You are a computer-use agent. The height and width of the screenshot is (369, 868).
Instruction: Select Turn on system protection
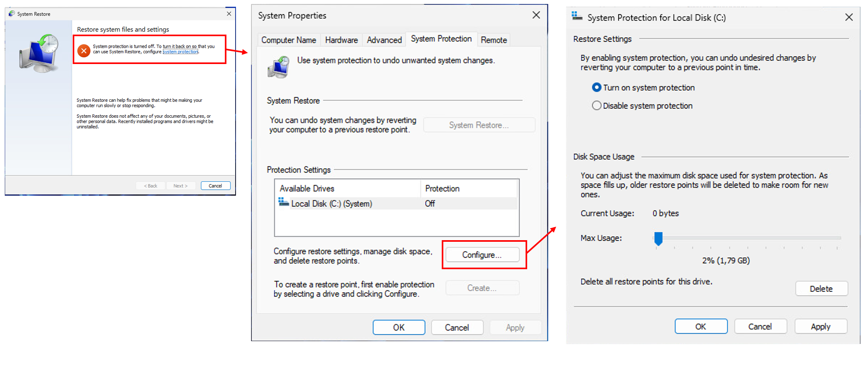tap(597, 87)
